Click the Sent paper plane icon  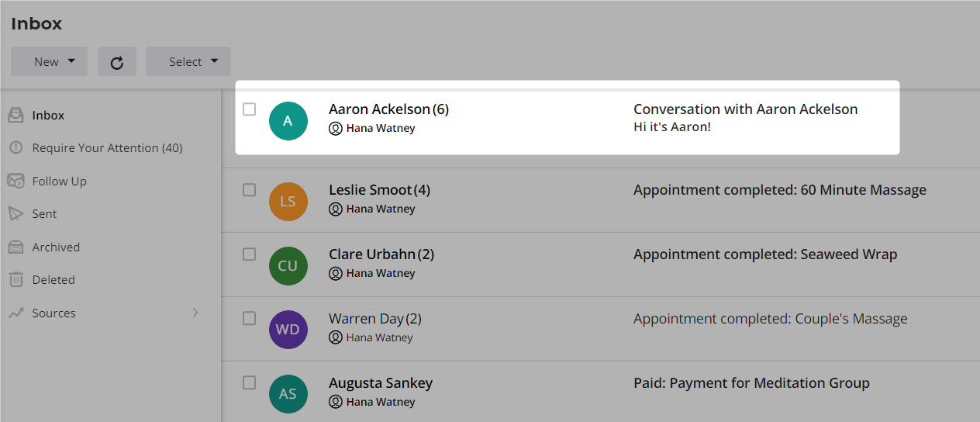click(x=16, y=213)
